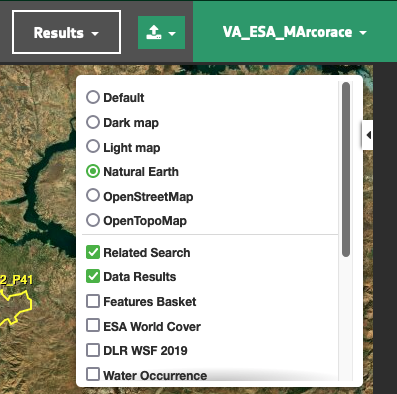Open the Results dropdown
This screenshot has width=397, height=394.
pos(66,32)
